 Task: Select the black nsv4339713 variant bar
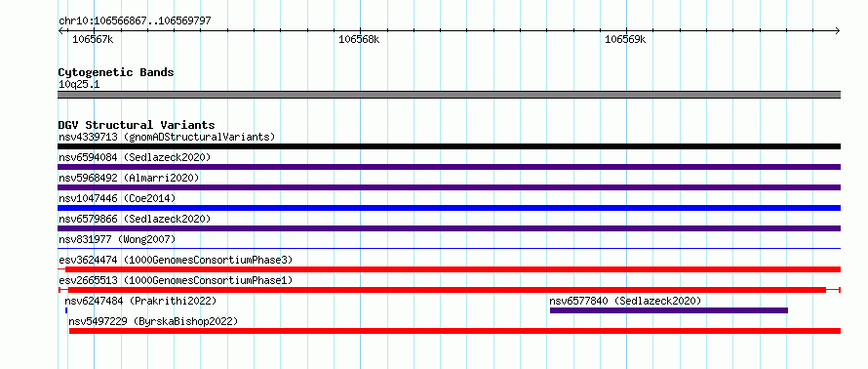[449, 146]
